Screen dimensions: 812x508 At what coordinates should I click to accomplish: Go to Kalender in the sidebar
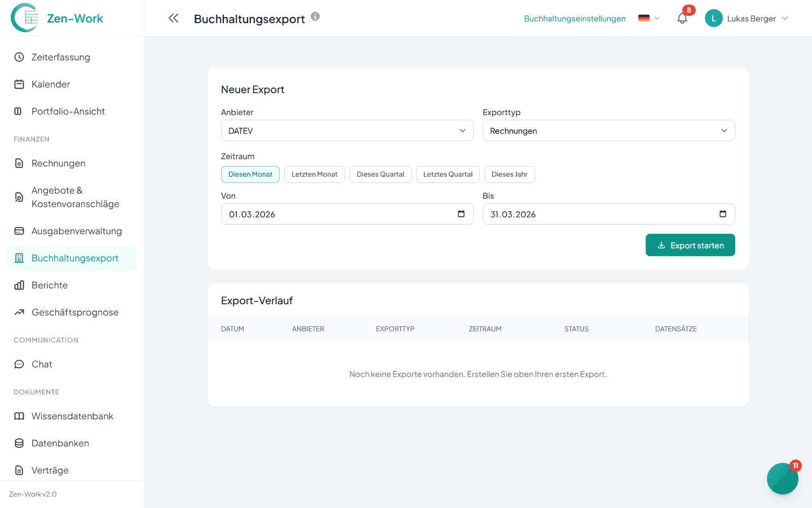pyautogui.click(x=72, y=84)
